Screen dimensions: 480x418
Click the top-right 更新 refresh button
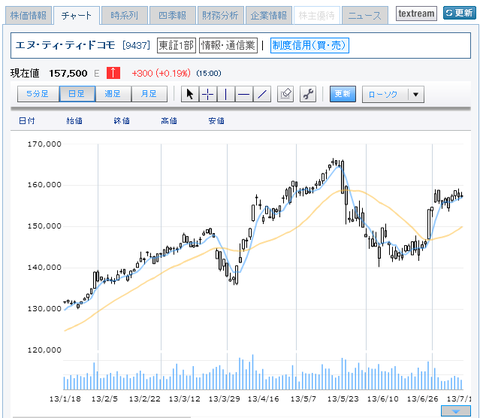point(459,13)
